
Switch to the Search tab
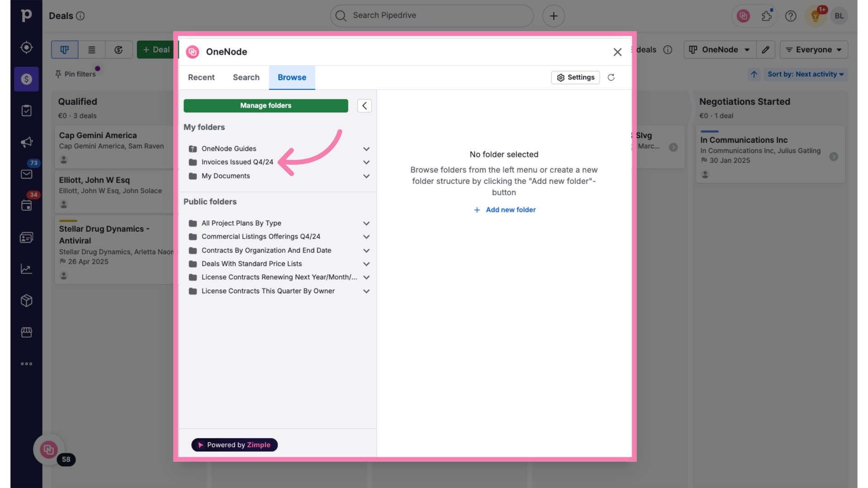(245, 77)
